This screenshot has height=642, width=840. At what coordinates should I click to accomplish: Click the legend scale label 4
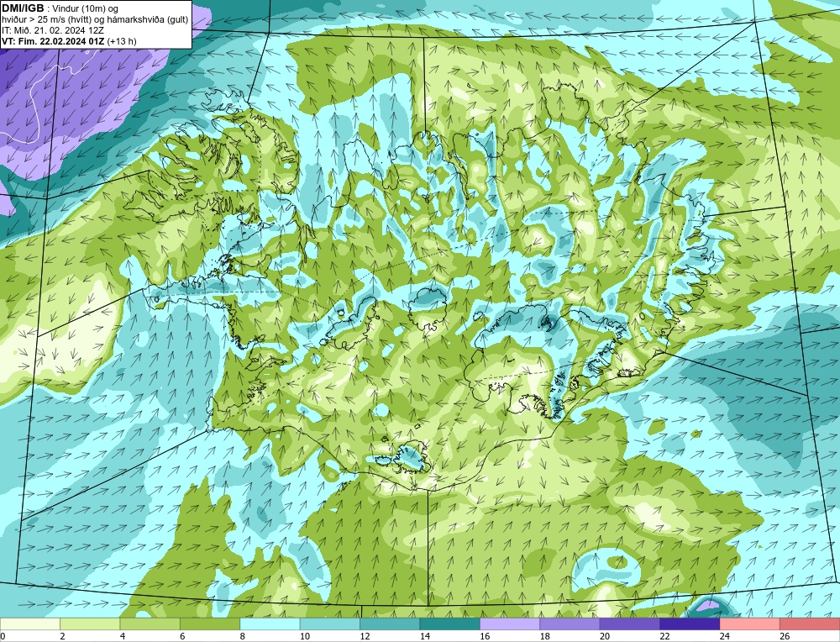(x=123, y=637)
